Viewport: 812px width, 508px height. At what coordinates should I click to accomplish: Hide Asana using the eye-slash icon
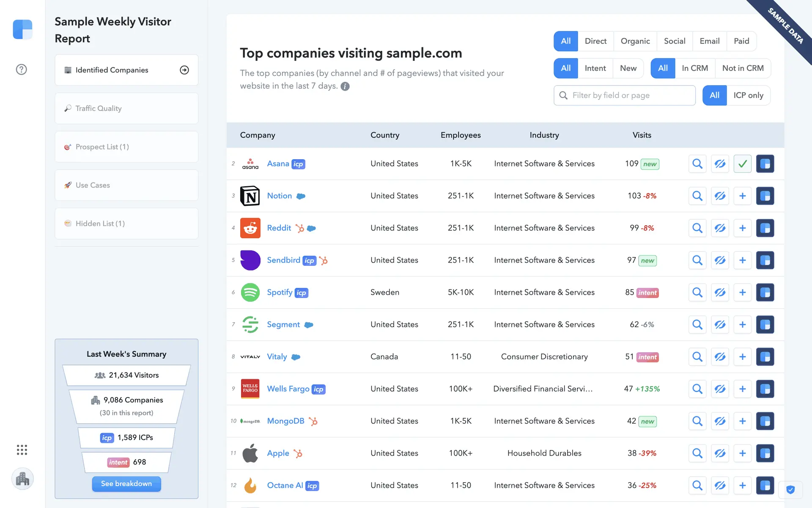coord(720,164)
